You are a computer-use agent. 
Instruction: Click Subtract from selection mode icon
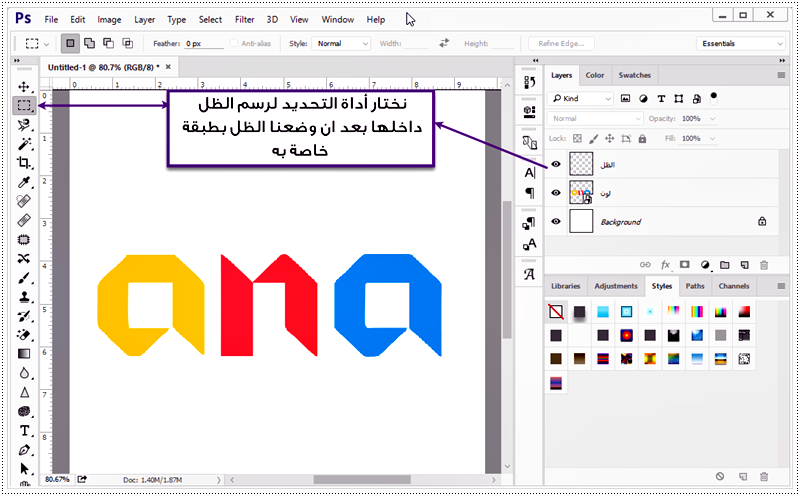coord(108,43)
